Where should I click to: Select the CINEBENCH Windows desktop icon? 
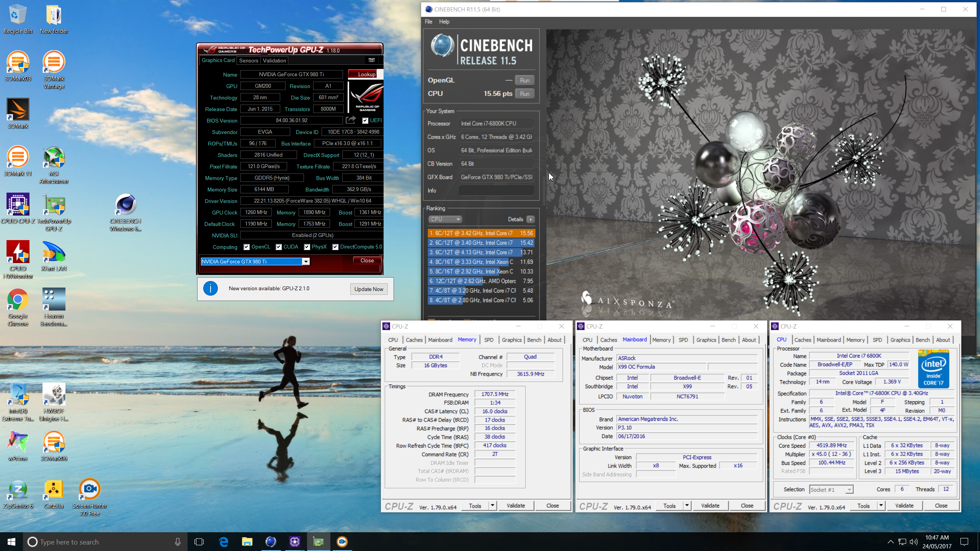tap(126, 212)
